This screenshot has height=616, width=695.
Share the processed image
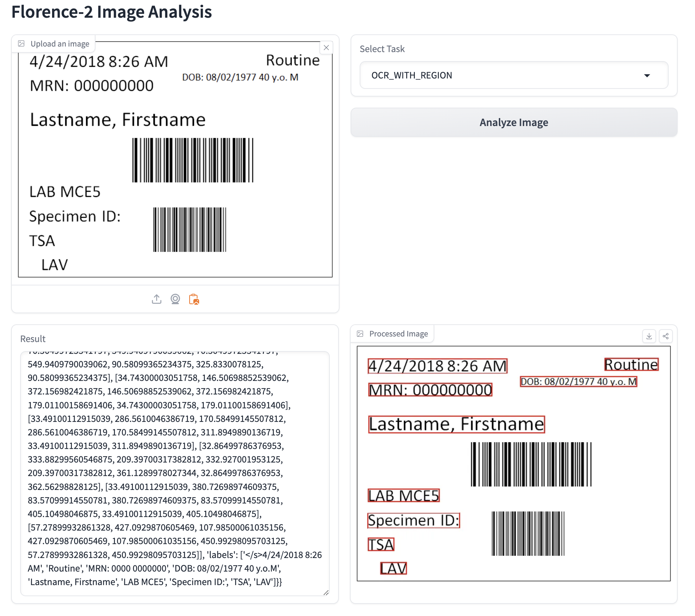(x=665, y=336)
